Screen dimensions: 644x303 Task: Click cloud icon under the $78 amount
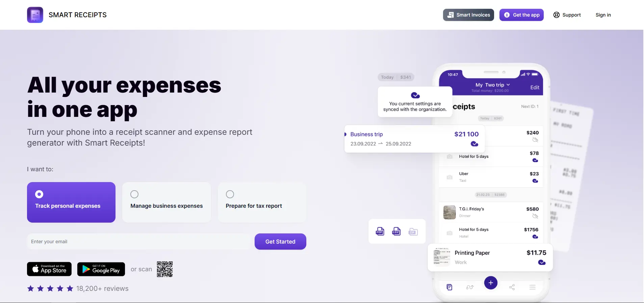click(x=535, y=160)
